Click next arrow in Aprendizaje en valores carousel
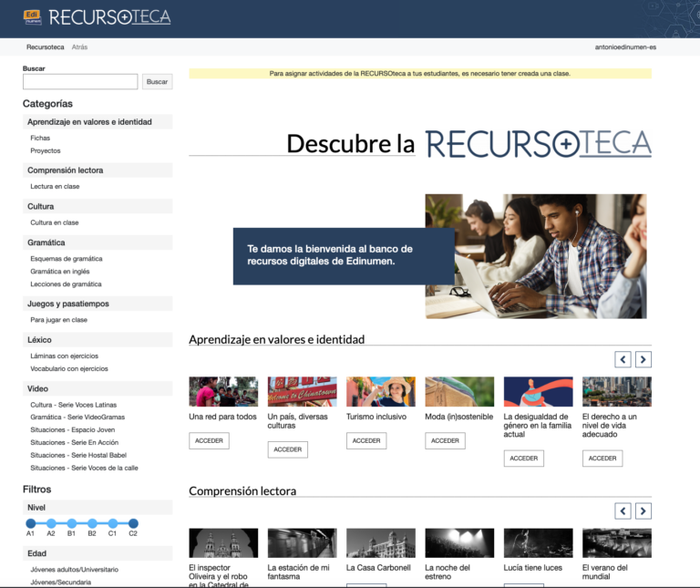 tap(643, 359)
